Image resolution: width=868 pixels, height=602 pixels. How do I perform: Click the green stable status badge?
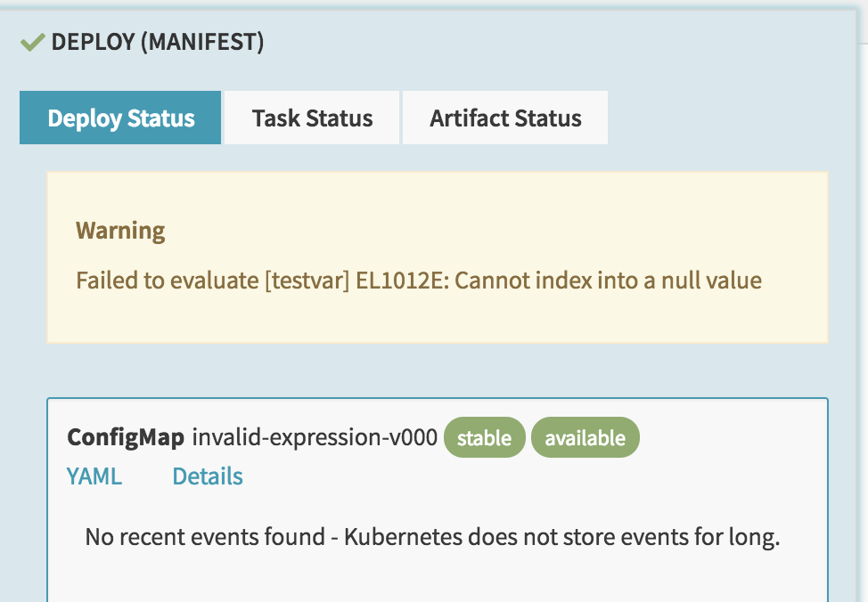(x=485, y=437)
